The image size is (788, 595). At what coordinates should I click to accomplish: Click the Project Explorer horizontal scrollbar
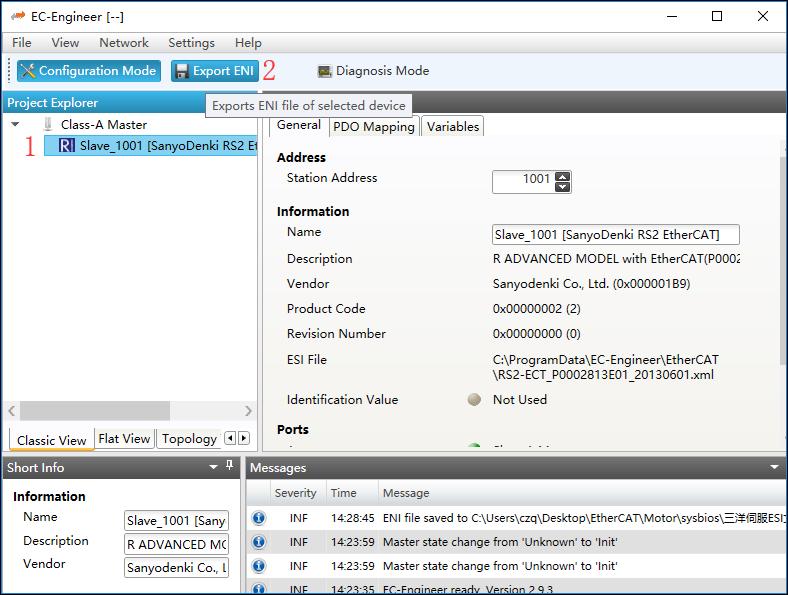pos(80,411)
